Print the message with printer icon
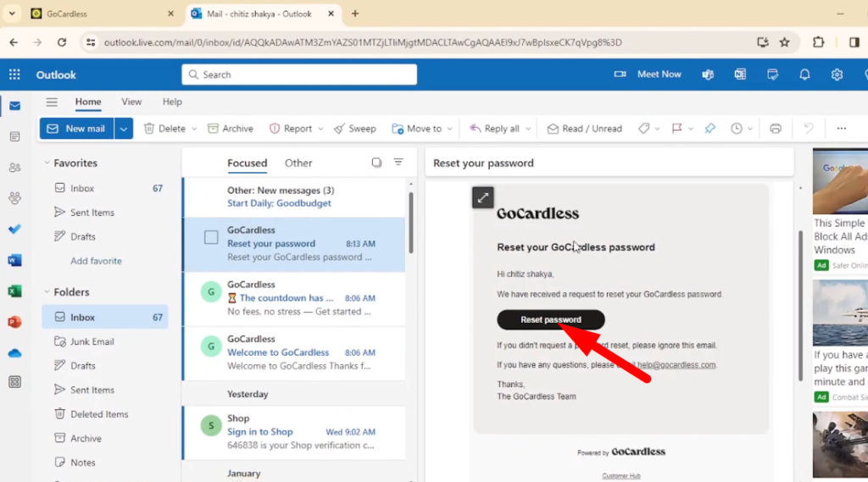Image resolution: width=868 pixels, height=482 pixels. tap(776, 129)
